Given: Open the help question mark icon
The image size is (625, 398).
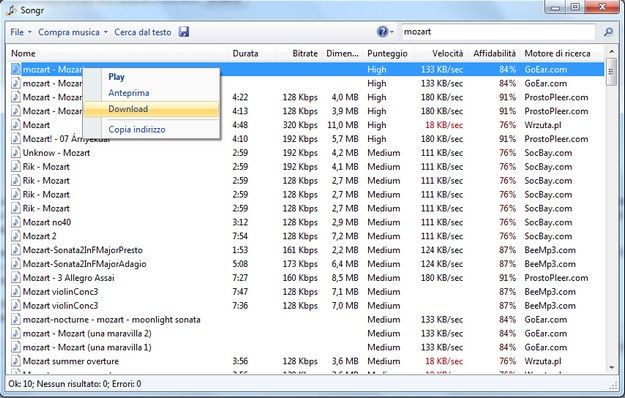Looking at the screenshot, I should click(382, 32).
